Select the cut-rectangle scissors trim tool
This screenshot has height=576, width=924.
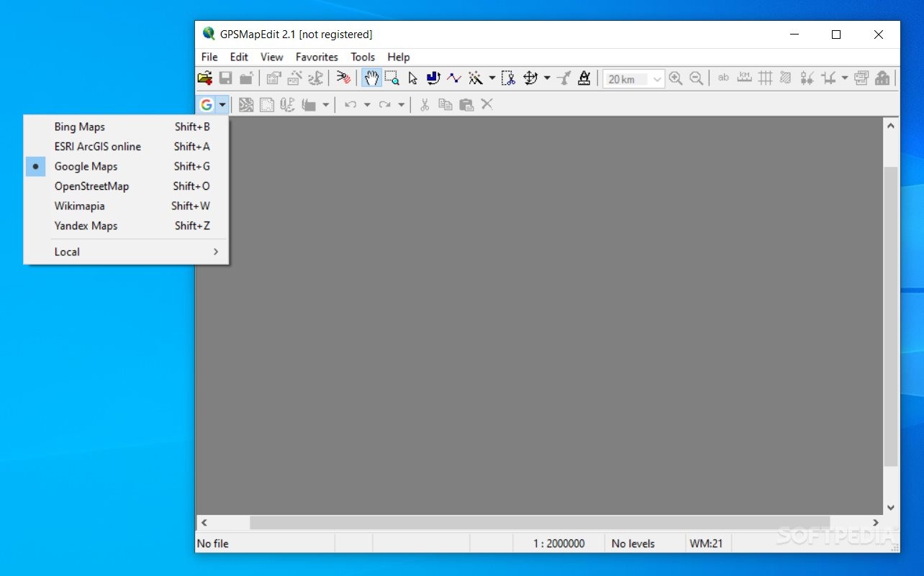(x=509, y=78)
